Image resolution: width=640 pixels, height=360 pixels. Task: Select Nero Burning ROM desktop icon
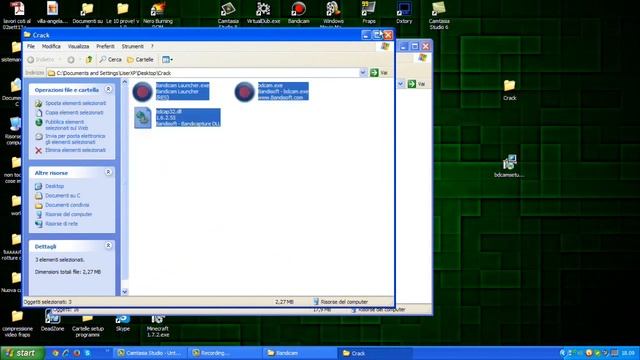pos(158,14)
